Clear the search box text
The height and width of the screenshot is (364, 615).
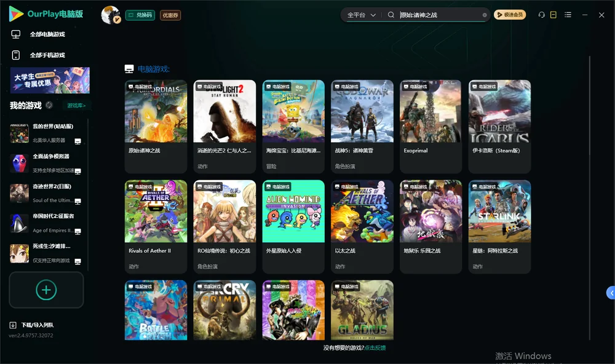485,15
